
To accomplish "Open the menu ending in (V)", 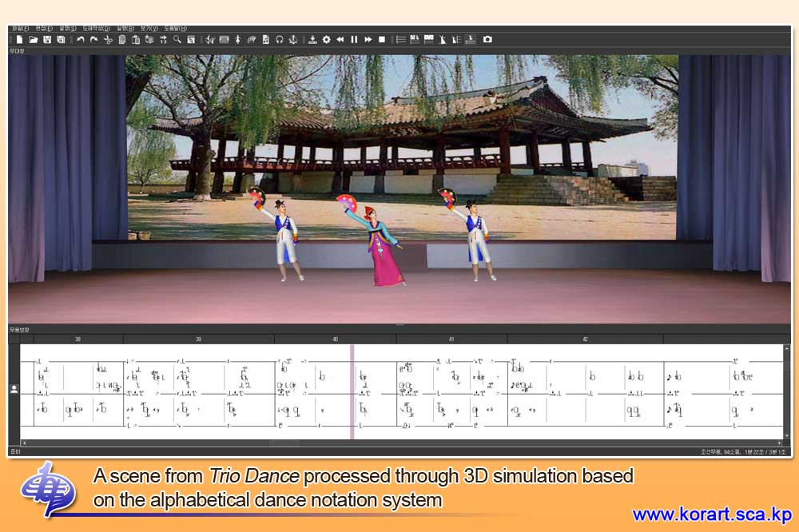I will tap(149, 29).
